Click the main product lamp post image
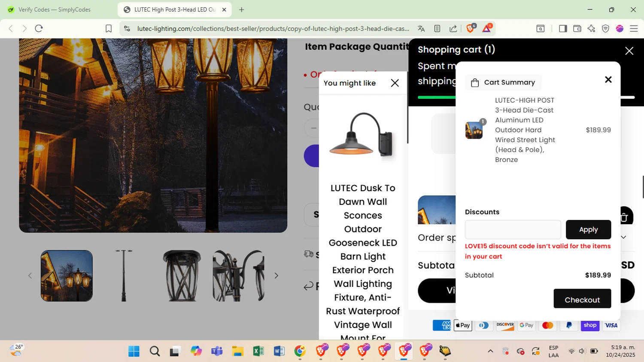This screenshot has height=362, width=644. [153, 135]
